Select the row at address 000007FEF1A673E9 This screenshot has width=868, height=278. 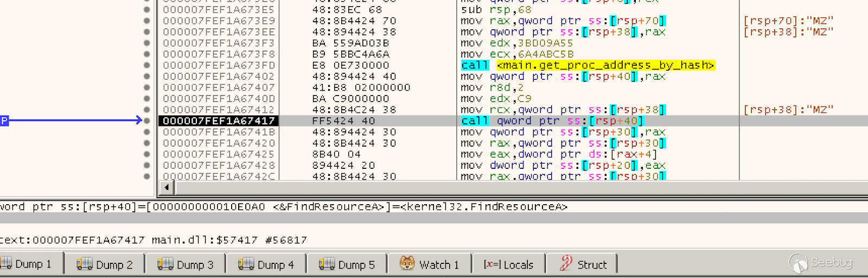click(x=219, y=21)
